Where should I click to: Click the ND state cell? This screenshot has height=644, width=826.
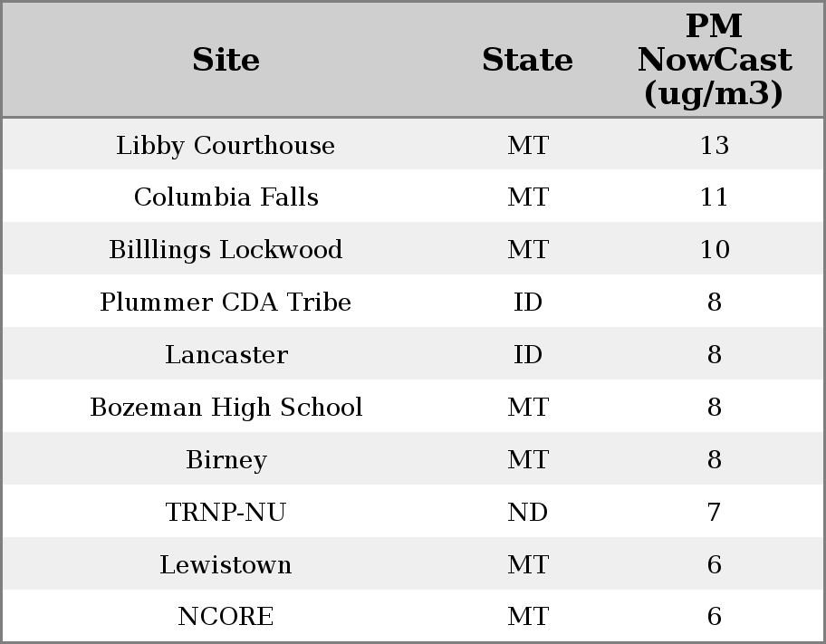point(527,513)
